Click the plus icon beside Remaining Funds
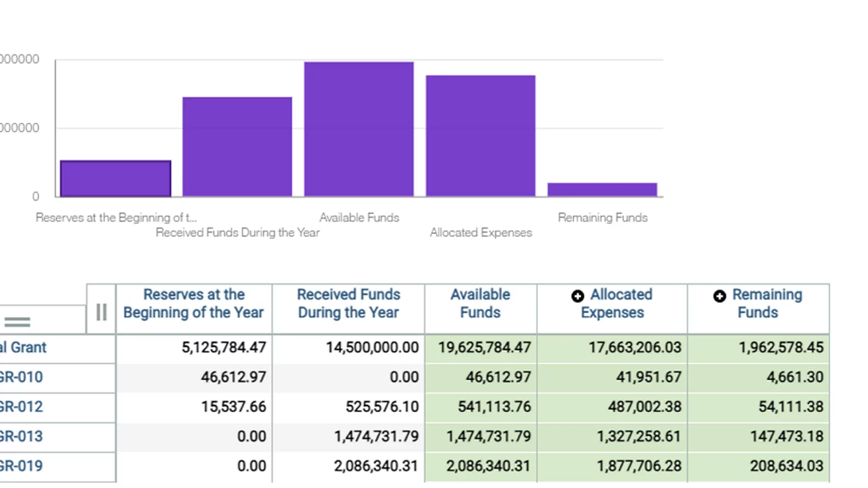The height and width of the screenshot is (488, 868). click(x=719, y=296)
